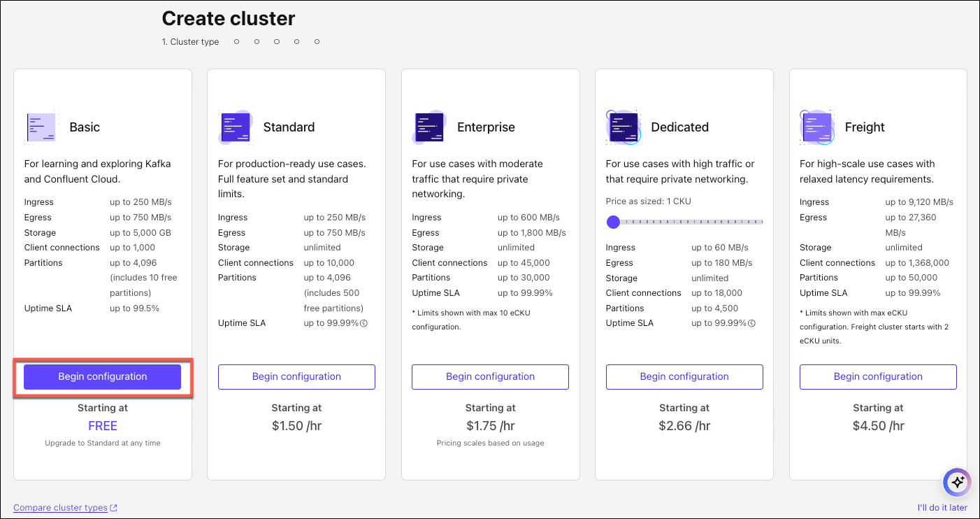Click the Basic cluster type icon

(x=41, y=127)
